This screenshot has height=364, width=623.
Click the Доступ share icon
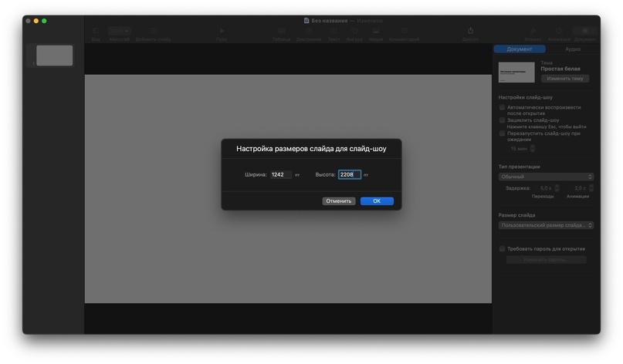coord(470,31)
